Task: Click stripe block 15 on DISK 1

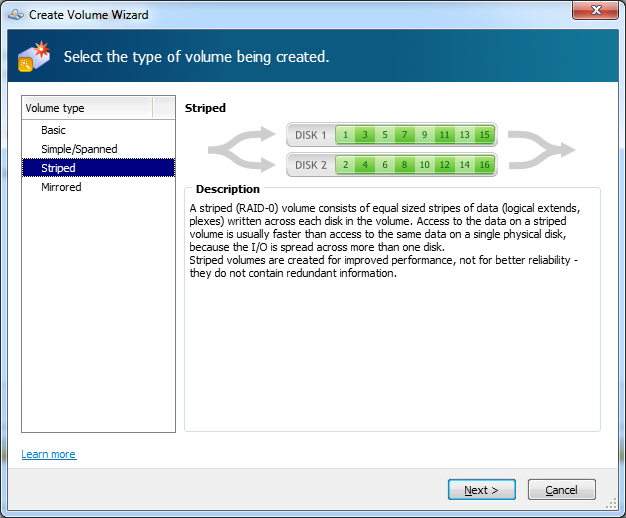Action: (x=484, y=135)
